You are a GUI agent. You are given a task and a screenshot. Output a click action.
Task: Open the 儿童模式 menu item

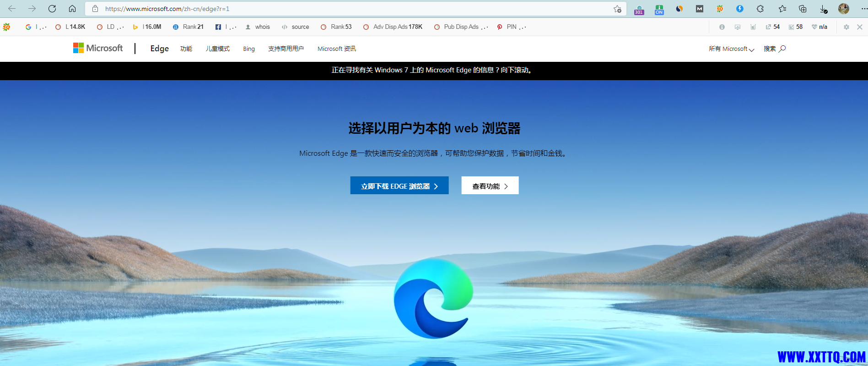click(x=218, y=49)
